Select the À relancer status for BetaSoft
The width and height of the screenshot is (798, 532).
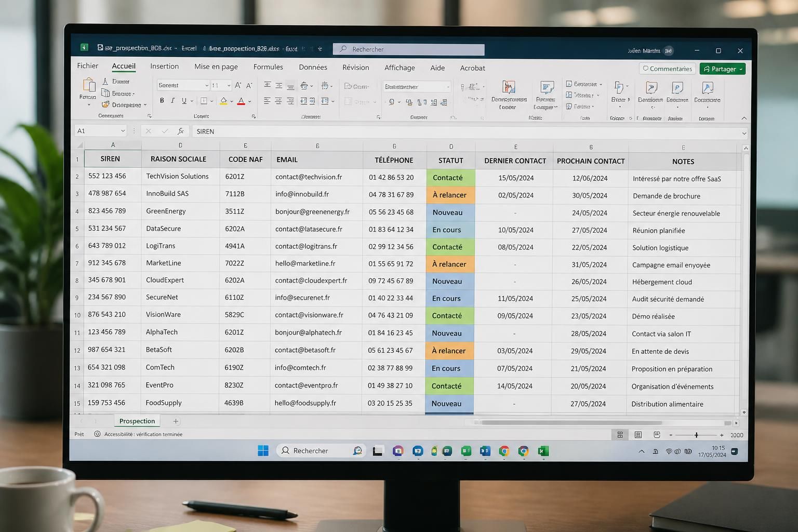click(449, 351)
